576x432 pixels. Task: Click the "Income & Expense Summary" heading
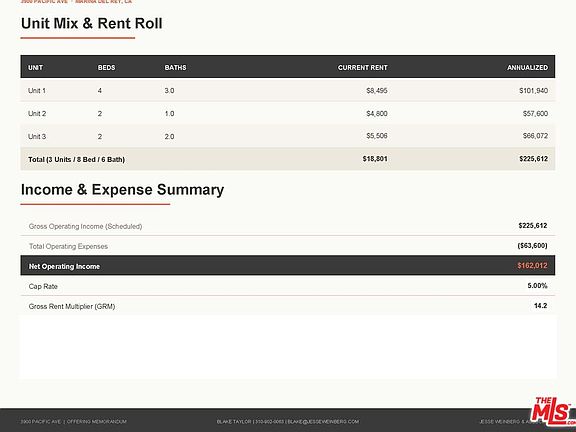(122, 190)
